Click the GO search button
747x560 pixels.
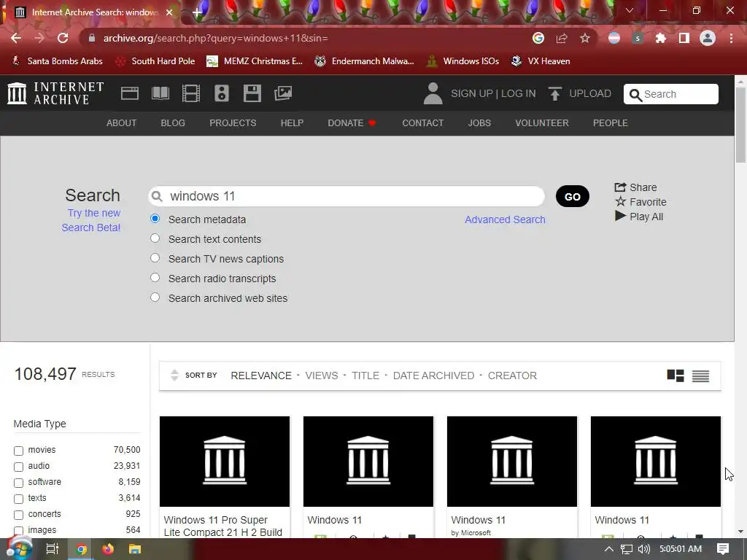(573, 197)
